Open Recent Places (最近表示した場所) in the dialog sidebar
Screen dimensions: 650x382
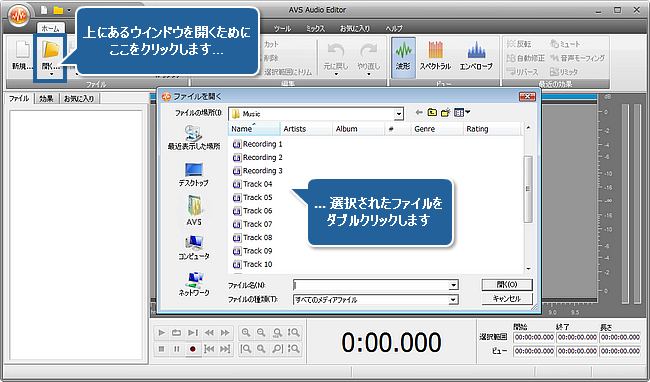(x=194, y=138)
